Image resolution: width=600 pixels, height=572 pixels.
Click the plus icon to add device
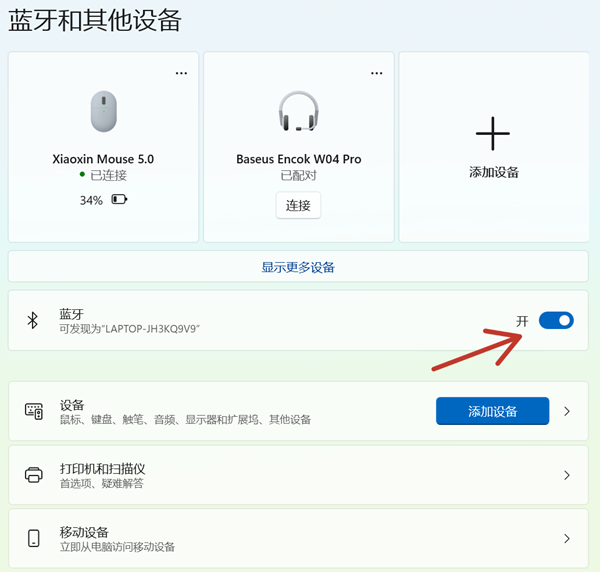coord(493,133)
